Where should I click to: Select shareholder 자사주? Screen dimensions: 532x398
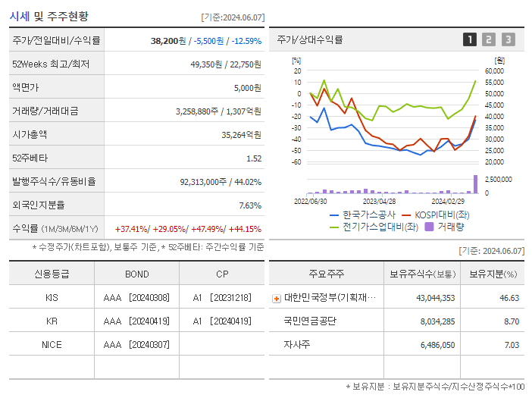[x=297, y=344]
